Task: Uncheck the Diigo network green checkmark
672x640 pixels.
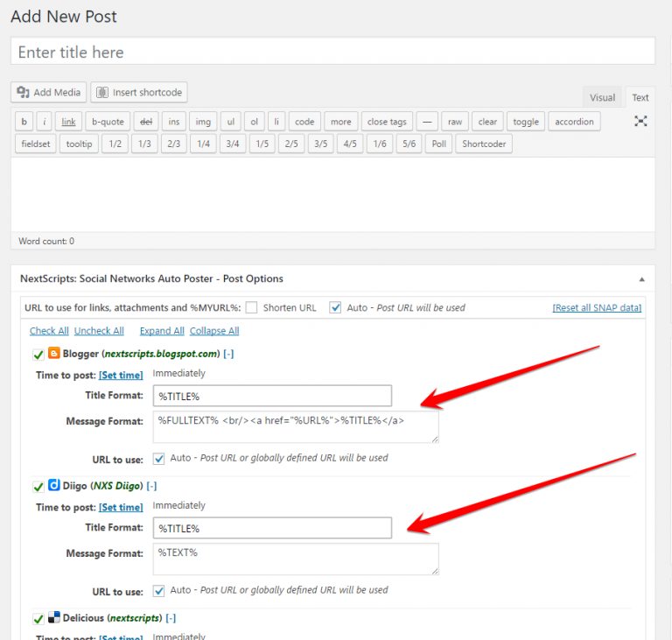Action: pos(38,487)
